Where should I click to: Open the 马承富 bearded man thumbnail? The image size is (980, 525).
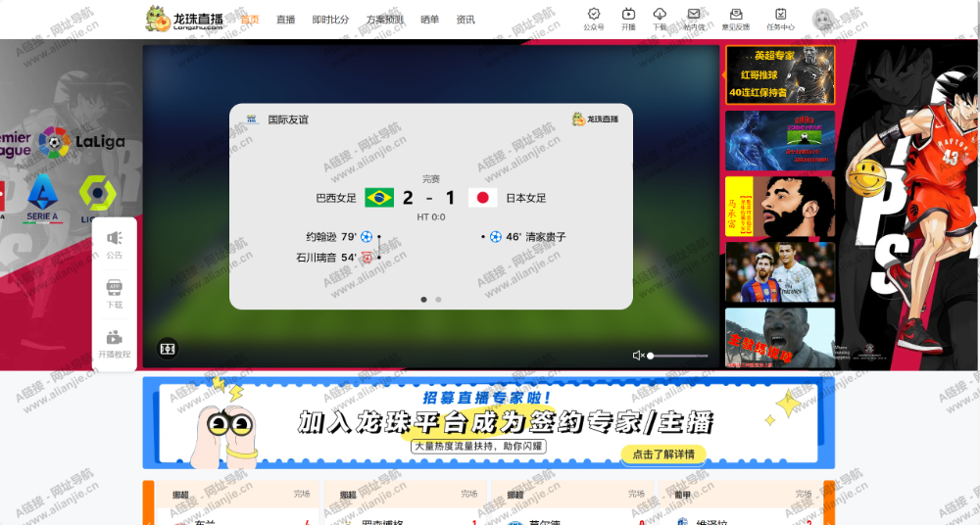780,207
